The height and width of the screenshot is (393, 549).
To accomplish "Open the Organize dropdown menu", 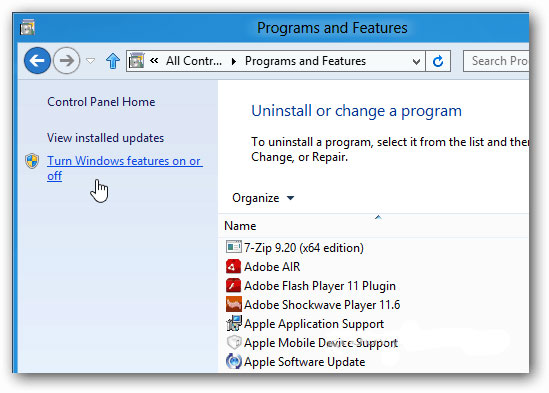I will [x=263, y=198].
